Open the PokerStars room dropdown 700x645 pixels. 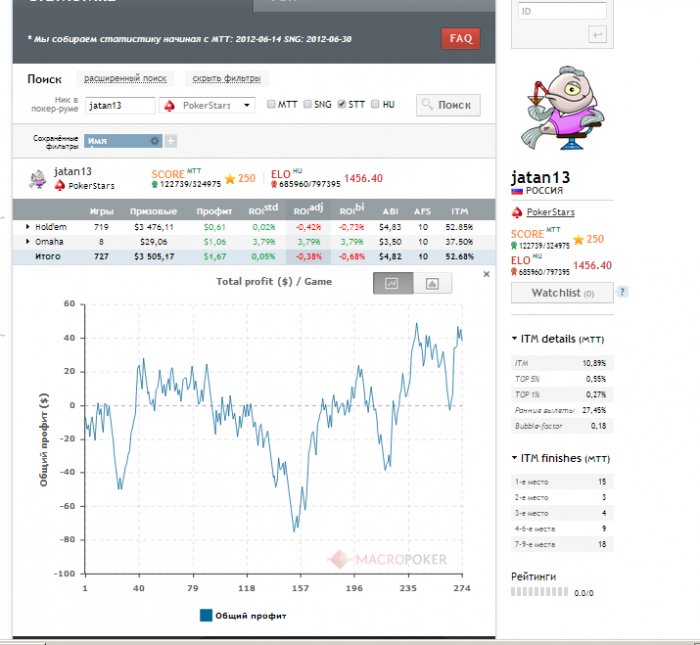pyautogui.click(x=207, y=105)
